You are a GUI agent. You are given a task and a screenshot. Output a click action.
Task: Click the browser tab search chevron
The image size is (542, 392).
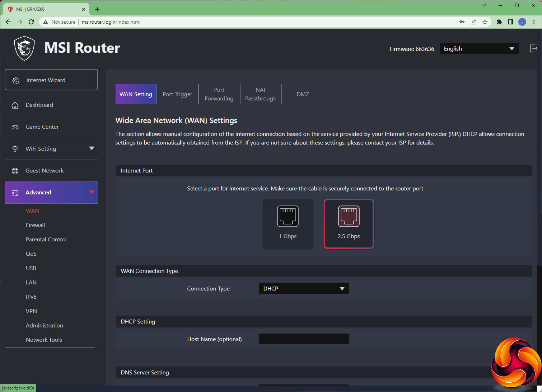coord(484,5)
